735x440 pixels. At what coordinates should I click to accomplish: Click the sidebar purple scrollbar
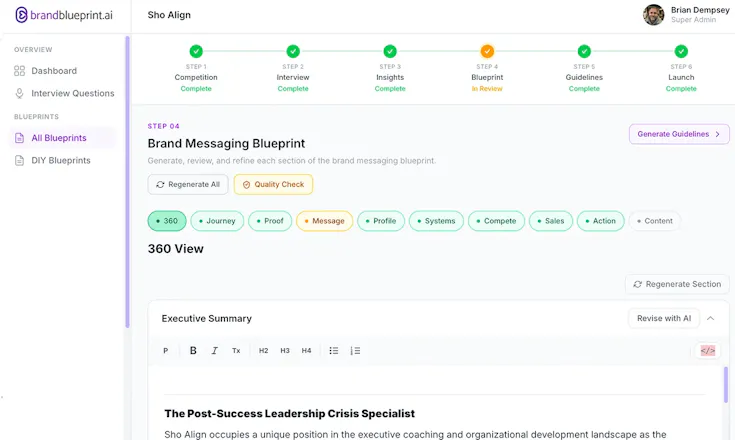tap(127, 182)
